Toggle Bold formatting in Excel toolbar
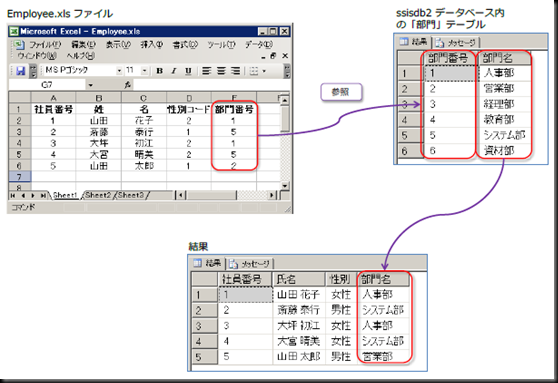 point(160,71)
